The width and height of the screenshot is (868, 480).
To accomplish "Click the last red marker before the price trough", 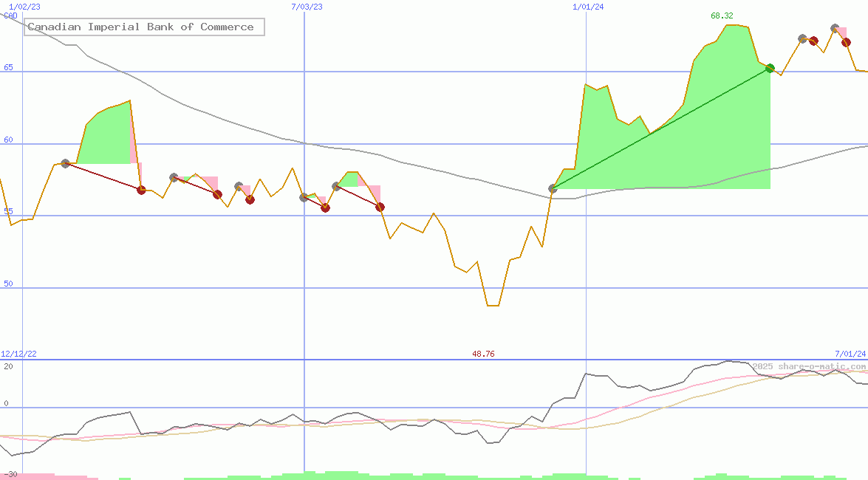I will (x=380, y=207).
